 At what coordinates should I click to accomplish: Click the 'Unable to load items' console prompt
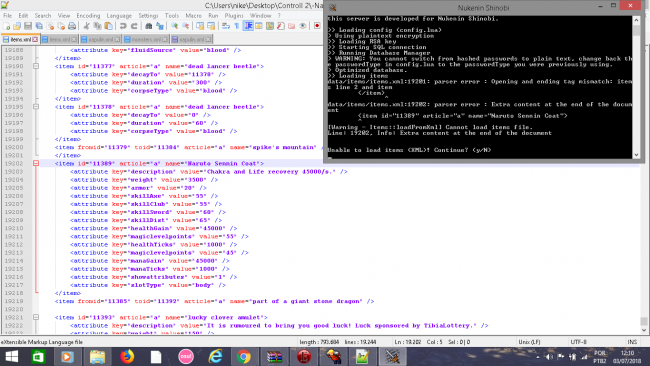pyautogui.click(x=409, y=150)
